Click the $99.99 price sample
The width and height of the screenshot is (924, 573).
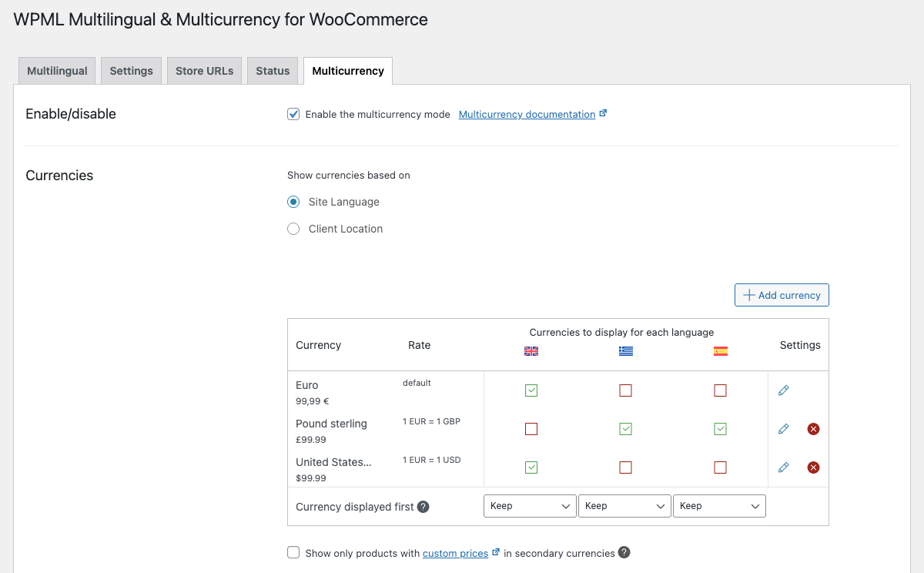(x=311, y=478)
